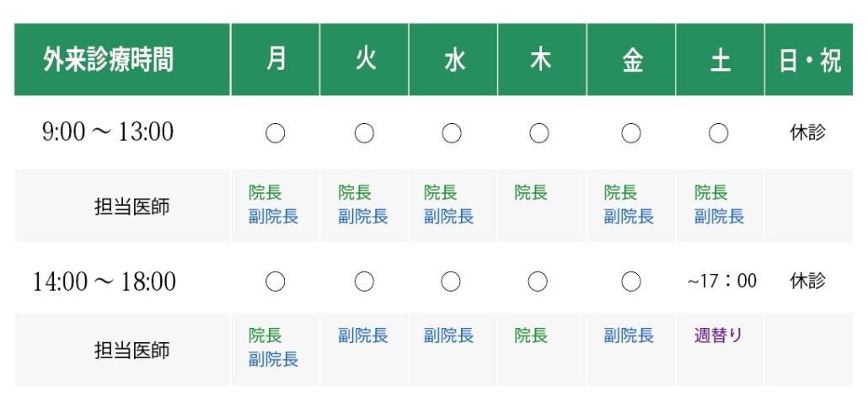Click the 外来診療時間 header cell
The width and height of the screenshot is (868, 397).
click(122, 59)
